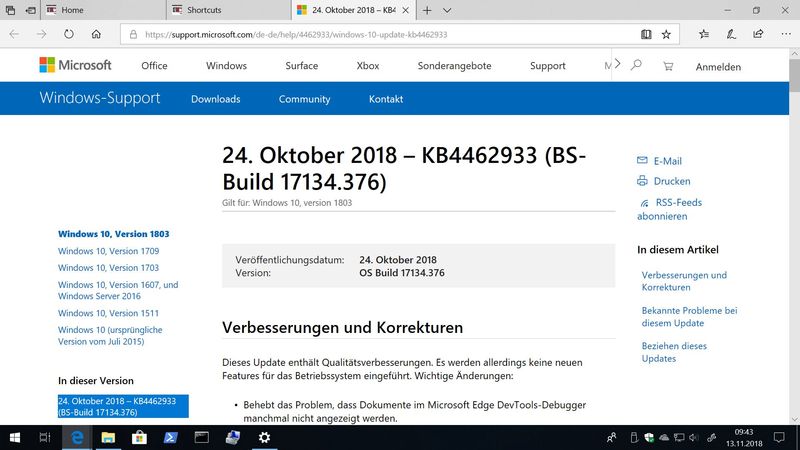This screenshot has width=800, height=450.
Task: Jump to Verbesserungen und Korrekturen section link
Action: click(x=684, y=281)
